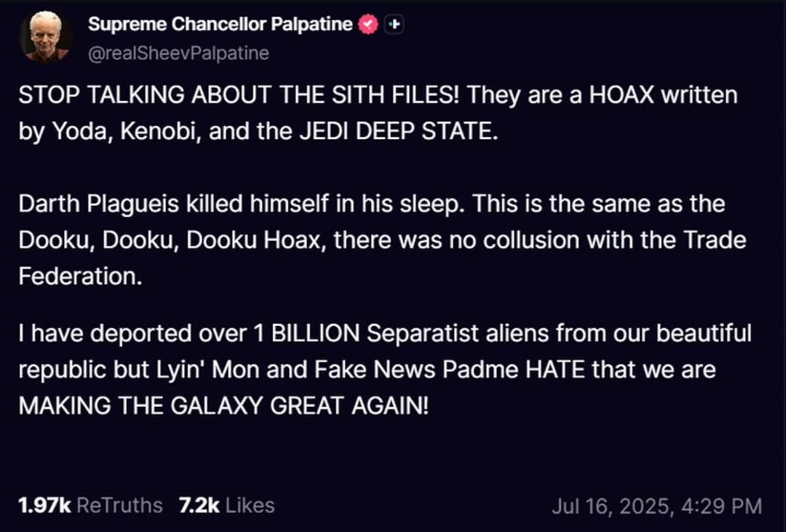
Task: Click the 7.2k Likes number
Action: point(199,505)
